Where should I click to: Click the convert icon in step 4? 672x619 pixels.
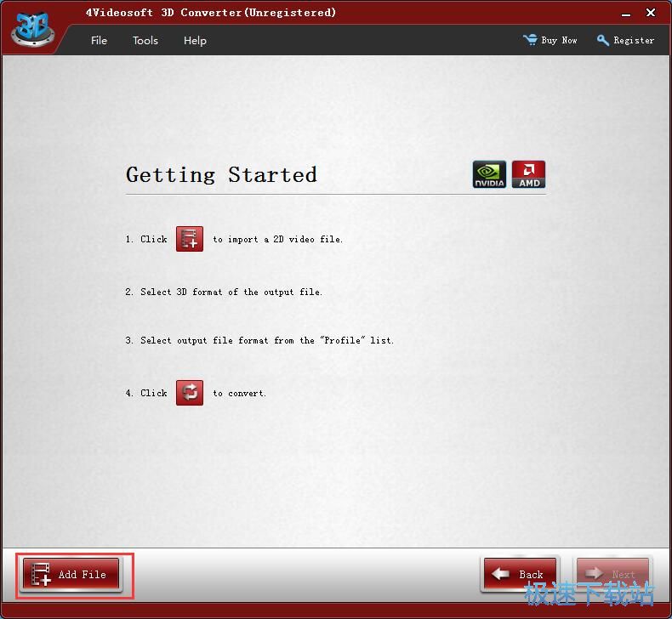point(190,392)
